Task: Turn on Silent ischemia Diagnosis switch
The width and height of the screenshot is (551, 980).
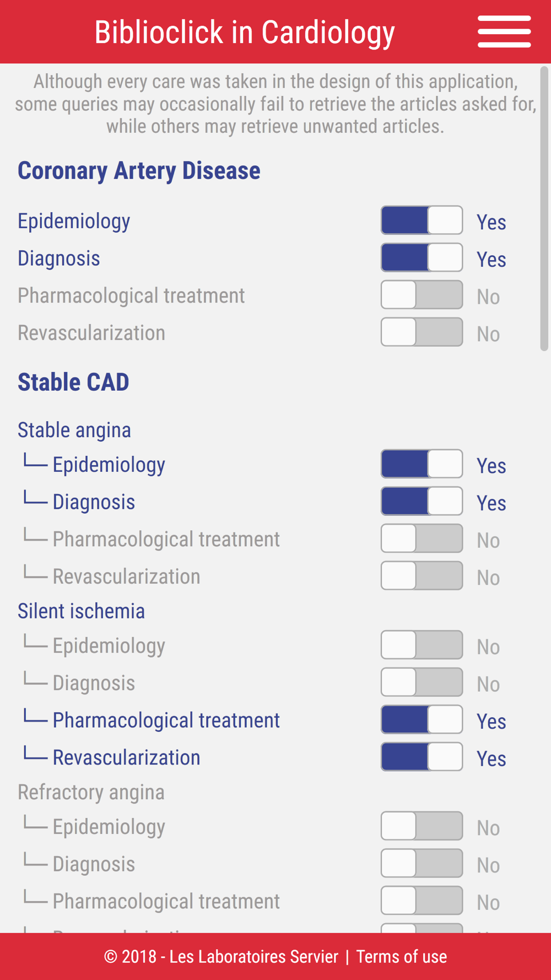Action: click(422, 683)
